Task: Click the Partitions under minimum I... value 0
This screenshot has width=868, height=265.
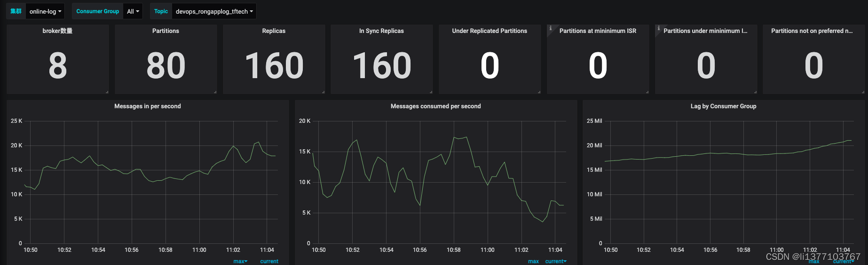Action: point(706,65)
